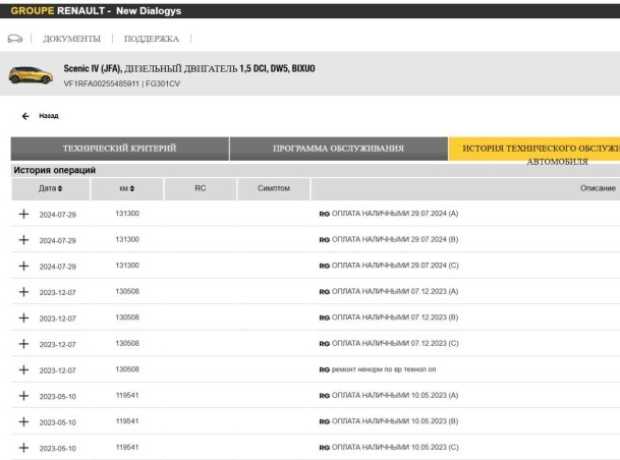Click description ОПЛАТА НАЛИЧНЫМИ 10.05.2023 (B)
The width and height of the screenshot is (620, 460).
[x=395, y=421]
